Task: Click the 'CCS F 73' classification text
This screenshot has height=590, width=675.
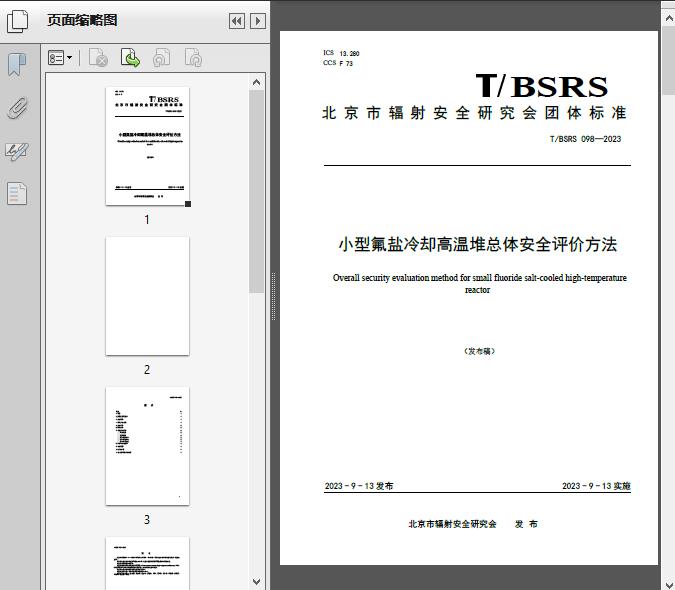Action: click(x=338, y=63)
